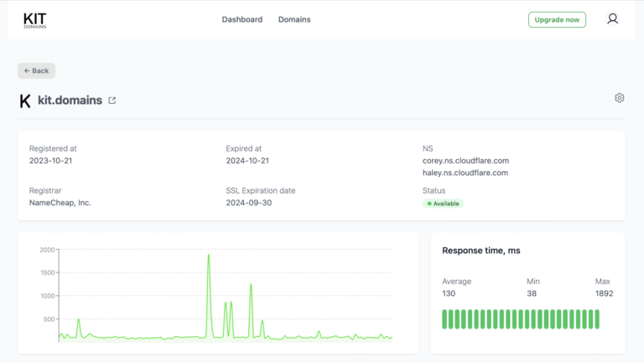Click the SSL expiration date 2024-09-30
Viewport: 644px width, 363px height.
[x=247, y=203]
